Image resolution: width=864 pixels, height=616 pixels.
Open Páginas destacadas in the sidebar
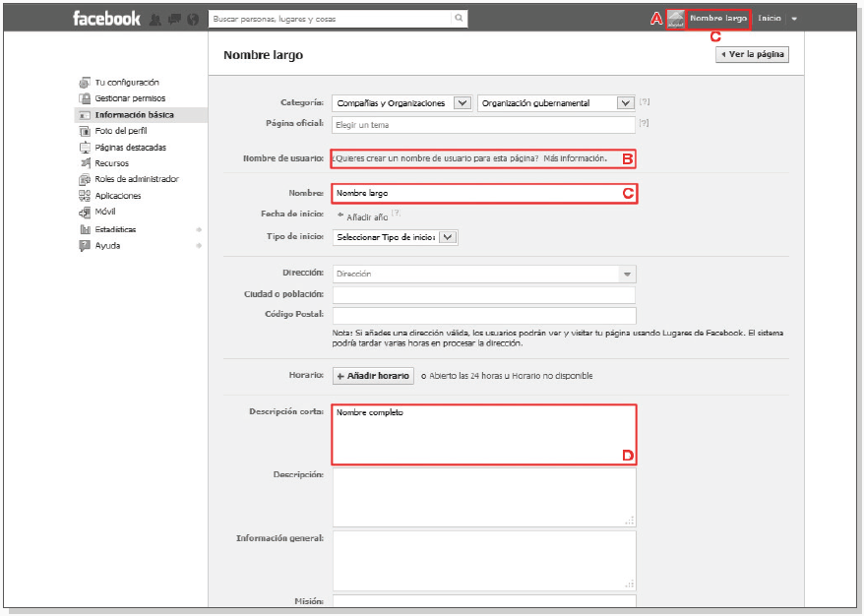coord(130,148)
